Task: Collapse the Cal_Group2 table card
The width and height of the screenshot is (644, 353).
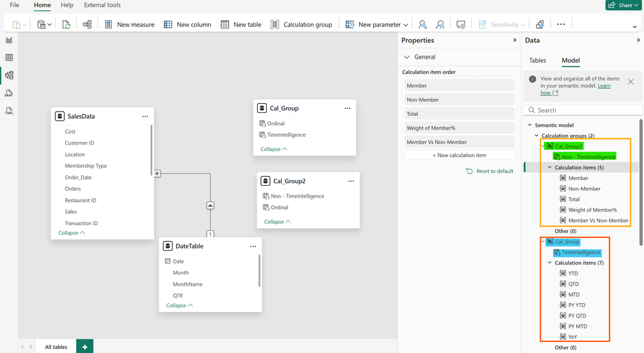Action: click(x=277, y=222)
